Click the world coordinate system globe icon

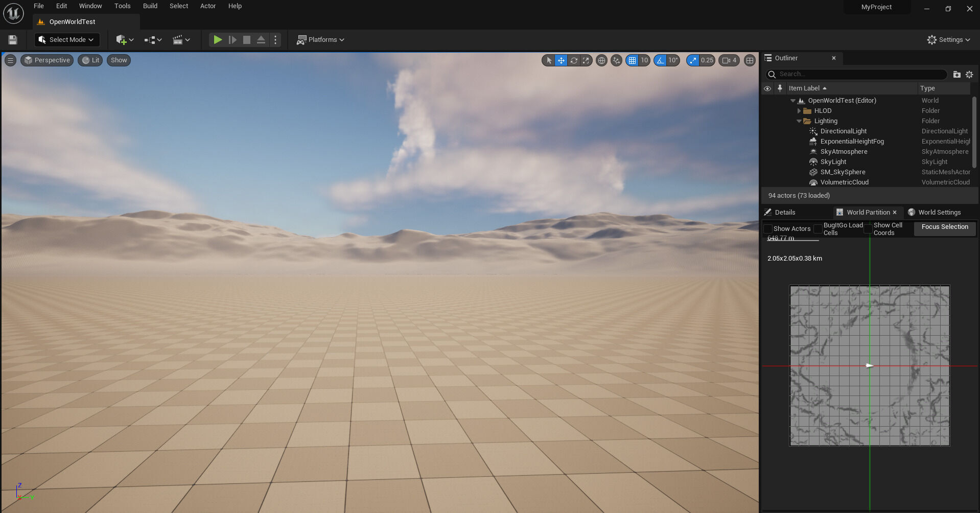pyautogui.click(x=602, y=60)
